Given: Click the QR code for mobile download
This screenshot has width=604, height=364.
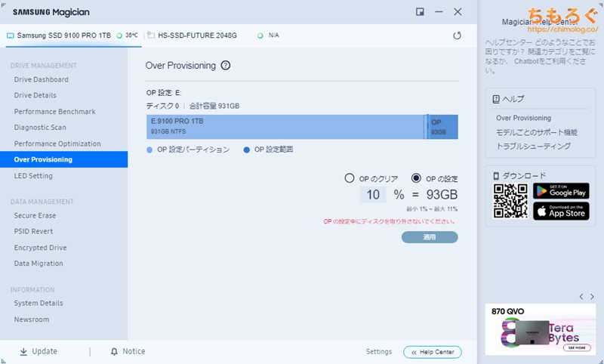Looking at the screenshot, I should tap(510, 201).
